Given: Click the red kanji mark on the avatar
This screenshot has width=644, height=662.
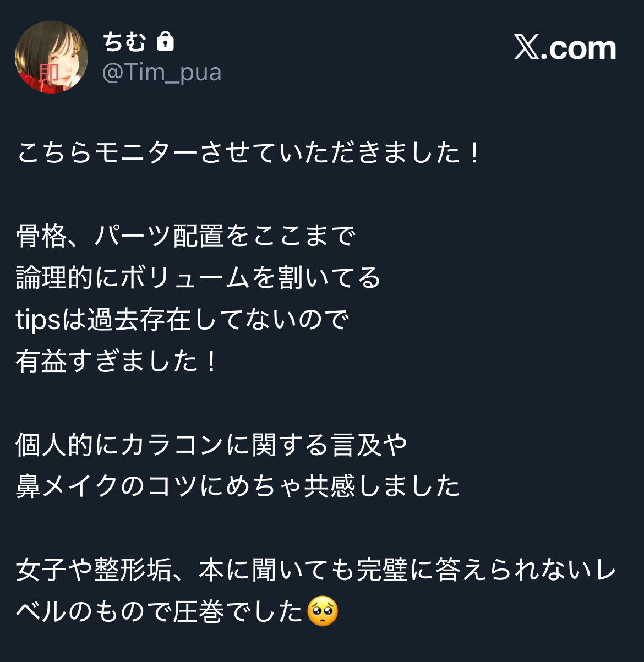Looking at the screenshot, I should click(48, 74).
